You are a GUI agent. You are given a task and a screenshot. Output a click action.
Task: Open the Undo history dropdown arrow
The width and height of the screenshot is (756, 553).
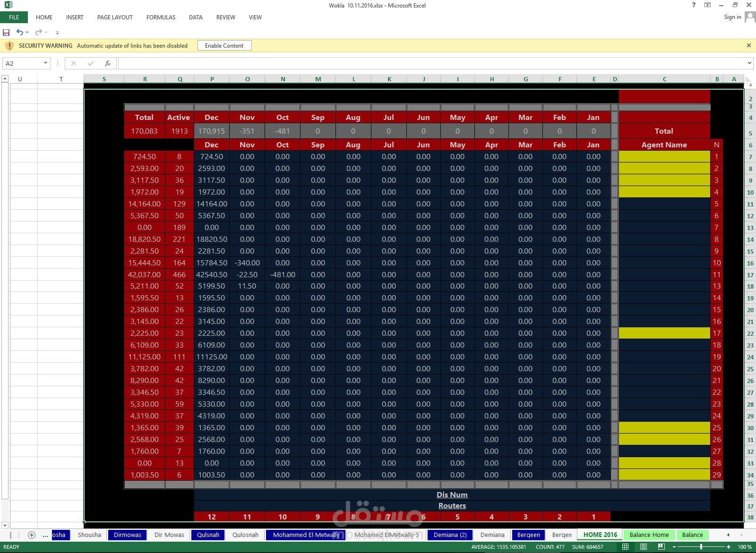point(27,33)
